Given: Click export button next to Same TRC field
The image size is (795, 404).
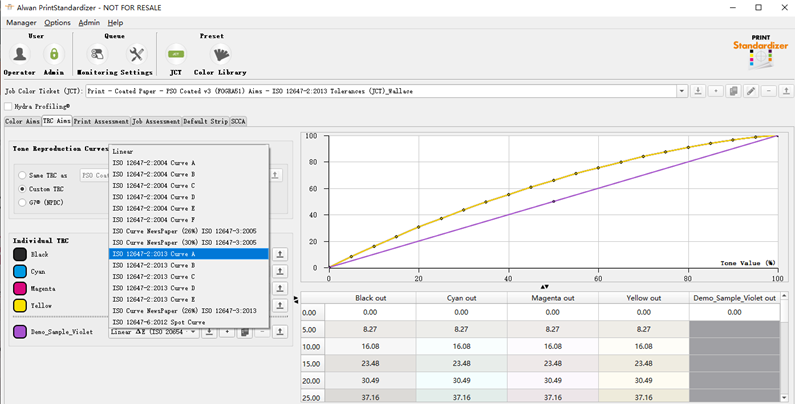Looking at the screenshot, I should pos(275,175).
